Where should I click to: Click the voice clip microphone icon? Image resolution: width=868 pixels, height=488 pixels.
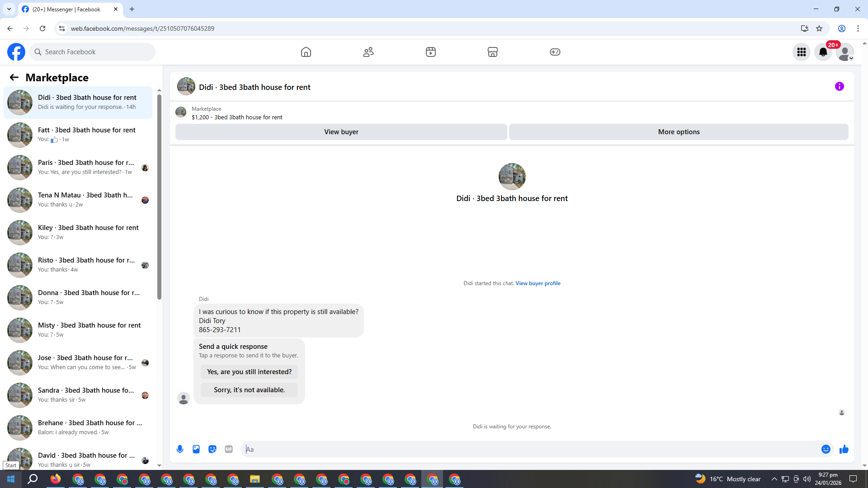(180, 449)
